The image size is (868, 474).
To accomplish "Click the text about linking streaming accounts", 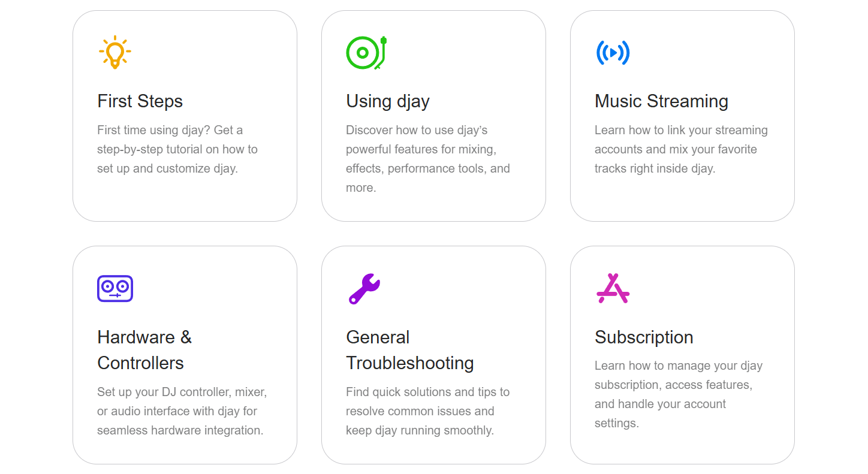I will coord(680,149).
